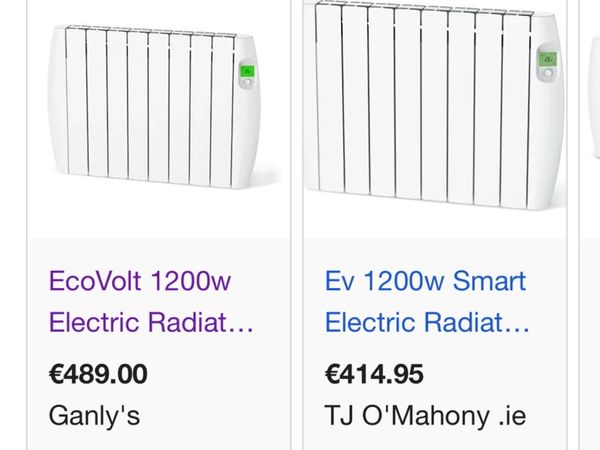This screenshot has height=450, width=600.
Task: Select the Ganly's seller name
Action: [x=94, y=413]
